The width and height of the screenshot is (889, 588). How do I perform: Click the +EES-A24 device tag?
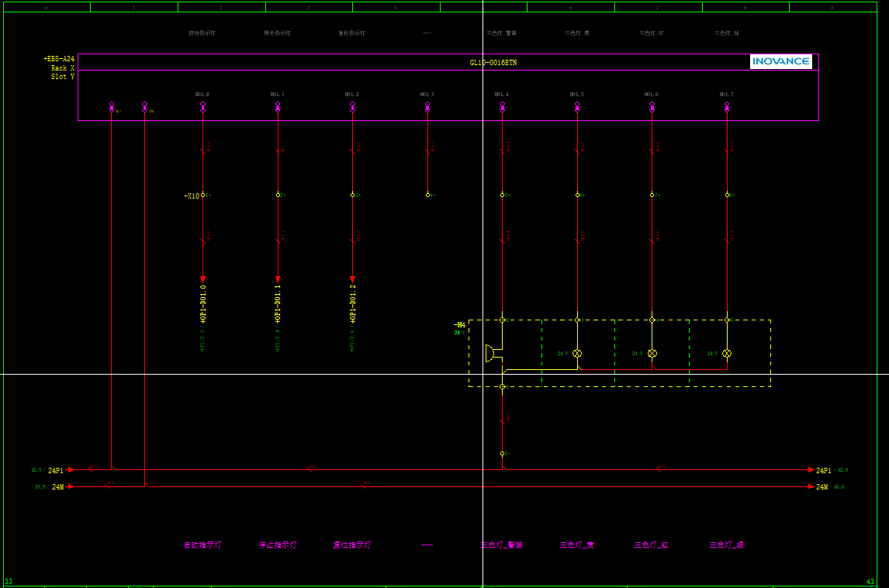pyautogui.click(x=59, y=59)
